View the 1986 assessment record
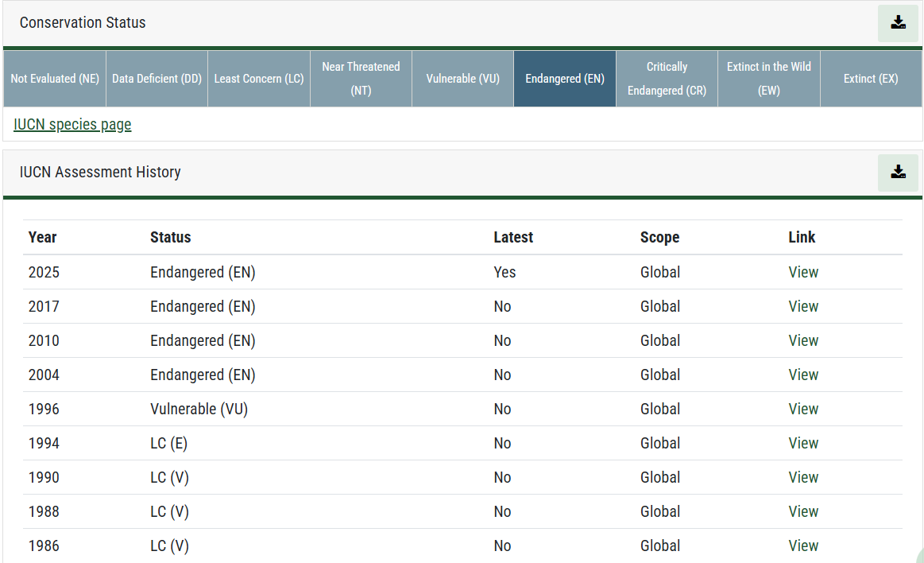 click(x=803, y=546)
